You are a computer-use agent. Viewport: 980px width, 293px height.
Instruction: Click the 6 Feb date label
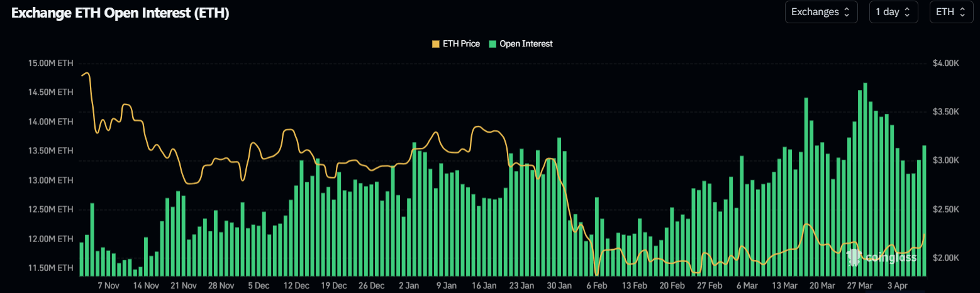click(x=596, y=285)
